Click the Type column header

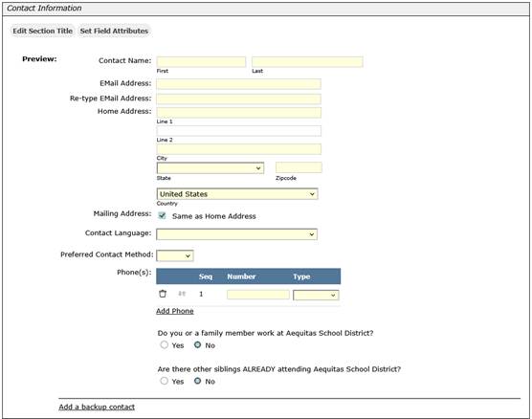point(301,276)
